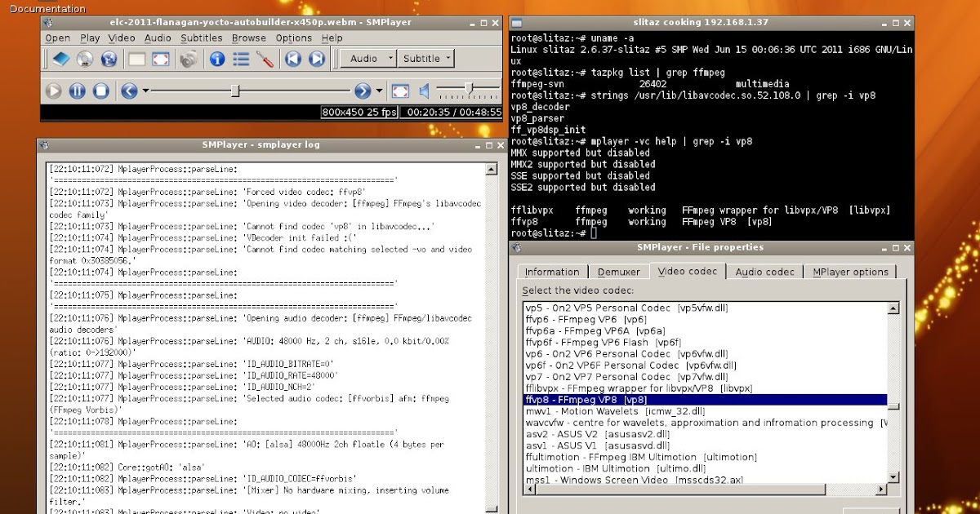Open file info with the blue 'i' icon
Screen dimensions: 980x514
point(217,59)
